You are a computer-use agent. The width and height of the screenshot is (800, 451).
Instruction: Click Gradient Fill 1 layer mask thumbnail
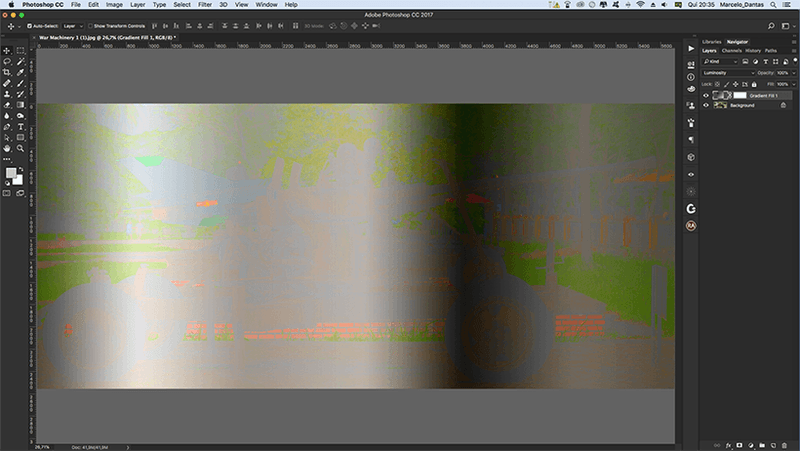click(740, 95)
